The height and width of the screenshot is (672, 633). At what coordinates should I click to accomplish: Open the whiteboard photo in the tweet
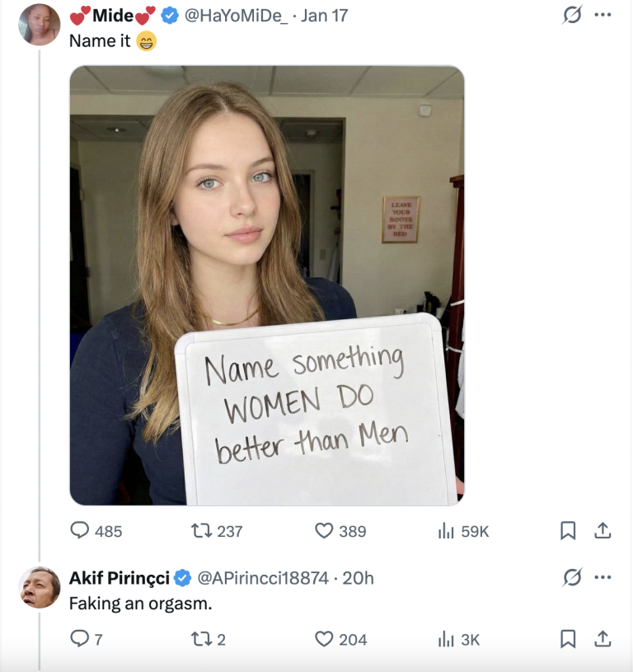[x=267, y=284]
